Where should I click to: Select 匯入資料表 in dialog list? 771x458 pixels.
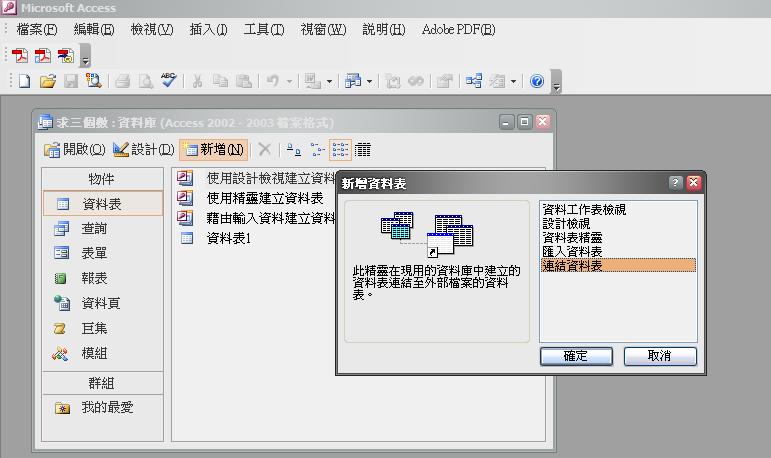pos(618,251)
